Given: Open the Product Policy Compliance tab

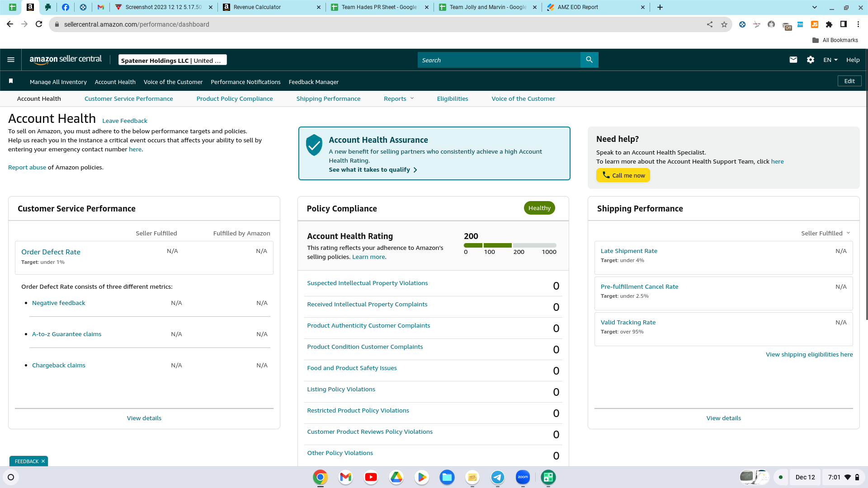Looking at the screenshot, I should click(x=235, y=99).
